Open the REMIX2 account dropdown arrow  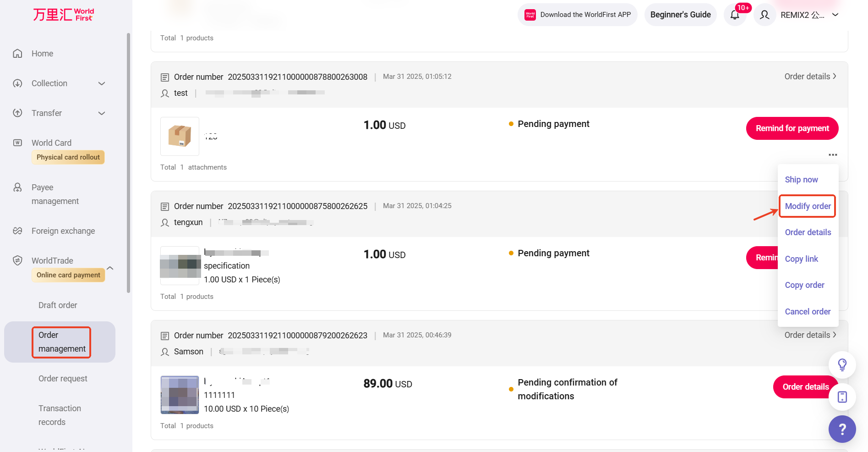click(835, 15)
